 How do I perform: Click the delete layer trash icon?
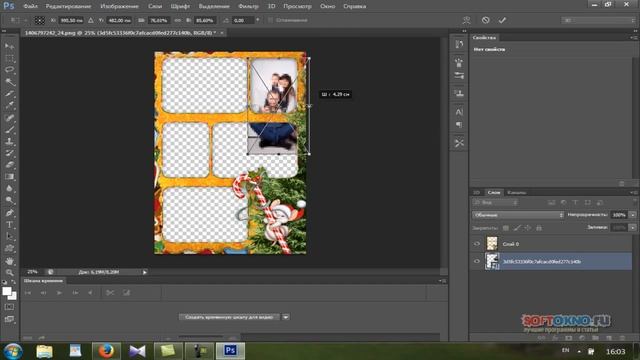click(x=622, y=338)
